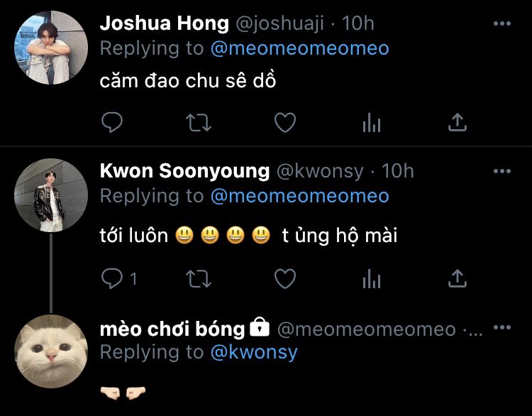This screenshot has height=416, width=532.
Task: Open mèo chơi bóng display name
Action: (x=172, y=329)
